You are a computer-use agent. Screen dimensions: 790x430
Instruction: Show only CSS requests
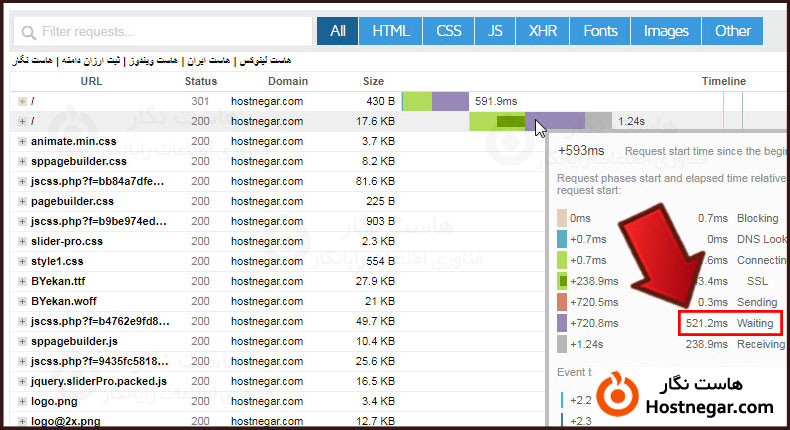click(x=449, y=31)
